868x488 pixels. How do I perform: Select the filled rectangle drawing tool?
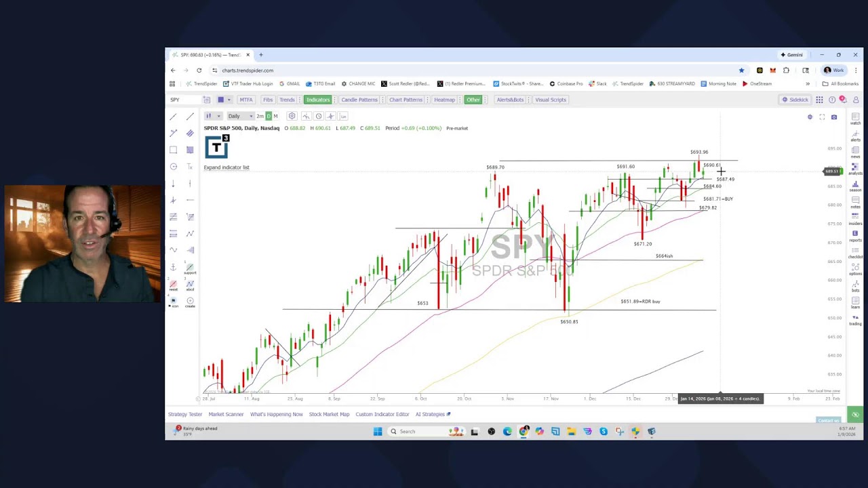(190, 150)
